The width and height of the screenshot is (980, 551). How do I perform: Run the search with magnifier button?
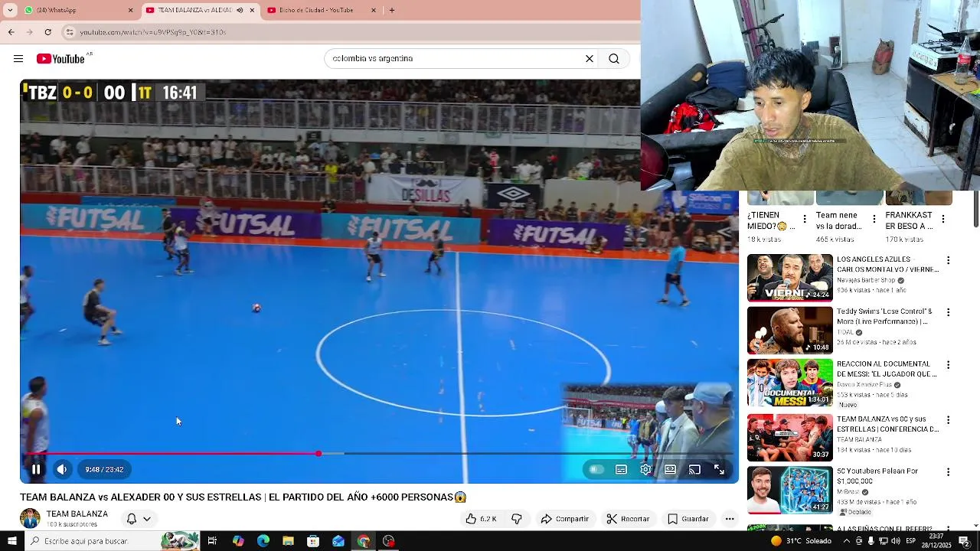(614, 58)
